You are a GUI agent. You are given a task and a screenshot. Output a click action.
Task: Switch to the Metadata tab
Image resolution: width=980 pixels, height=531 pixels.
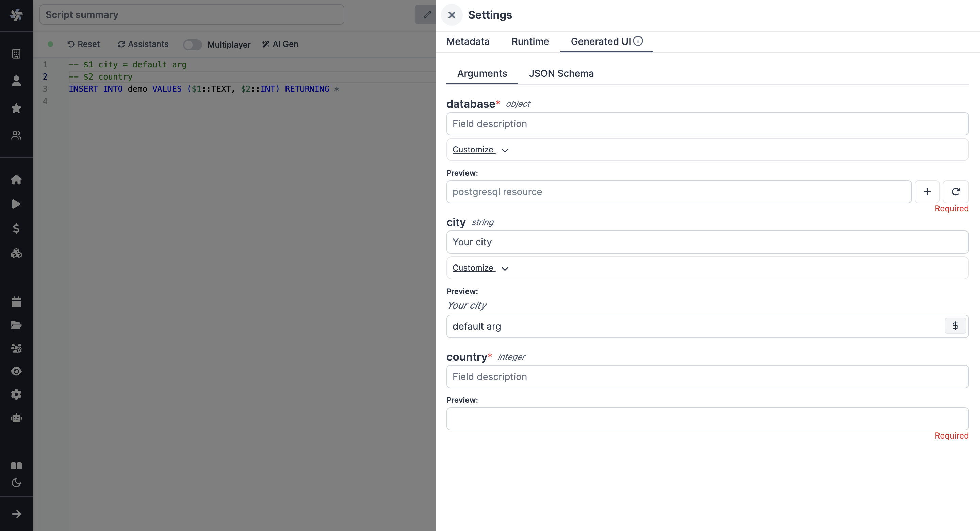[x=468, y=41]
